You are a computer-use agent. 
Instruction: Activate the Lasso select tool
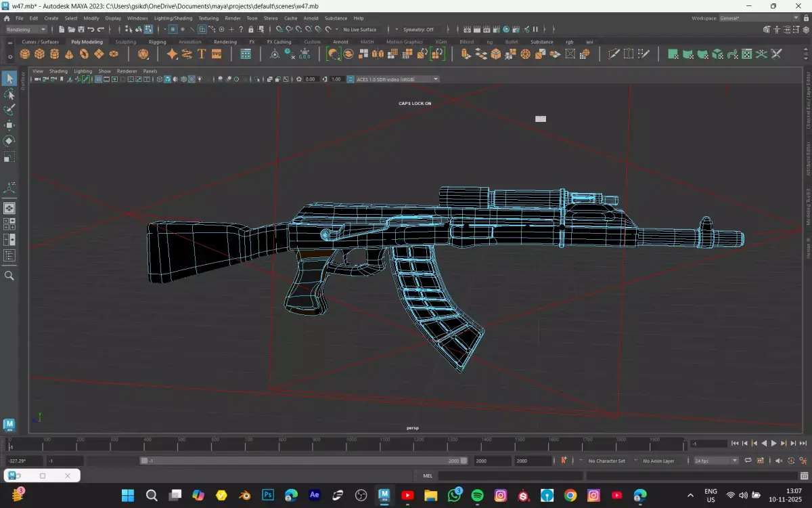(9, 94)
